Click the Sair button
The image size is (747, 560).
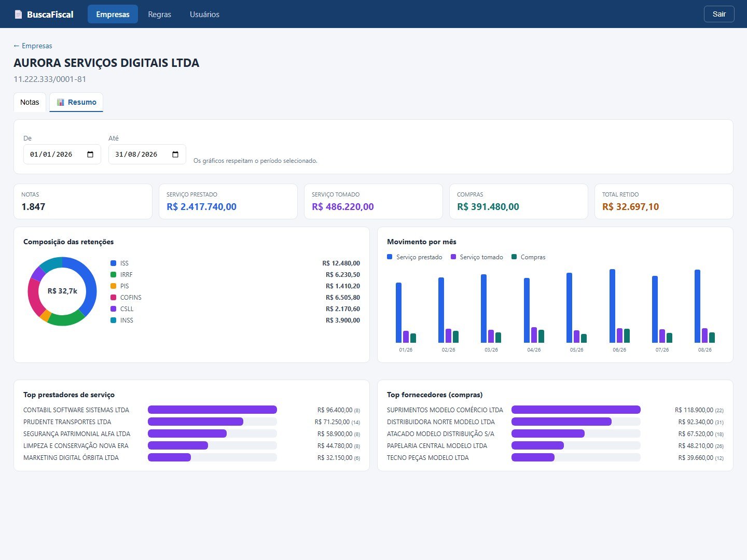pyautogui.click(x=719, y=14)
